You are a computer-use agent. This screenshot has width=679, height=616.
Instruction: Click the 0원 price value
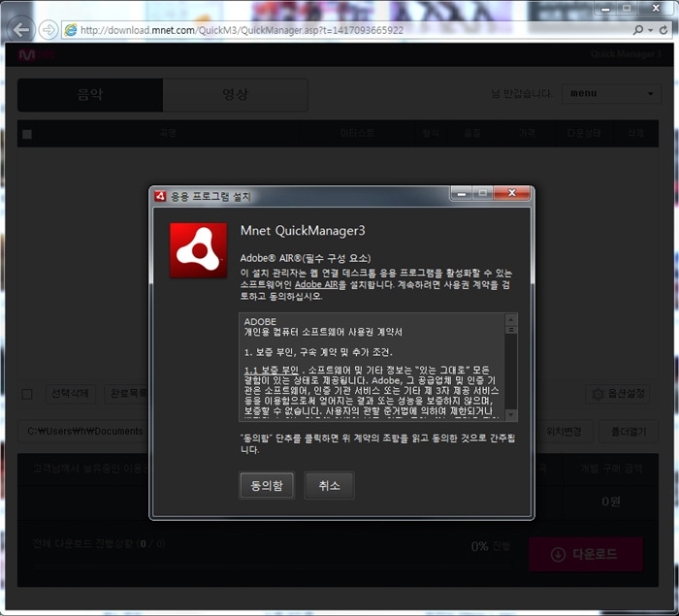pyautogui.click(x=611, y=502)
